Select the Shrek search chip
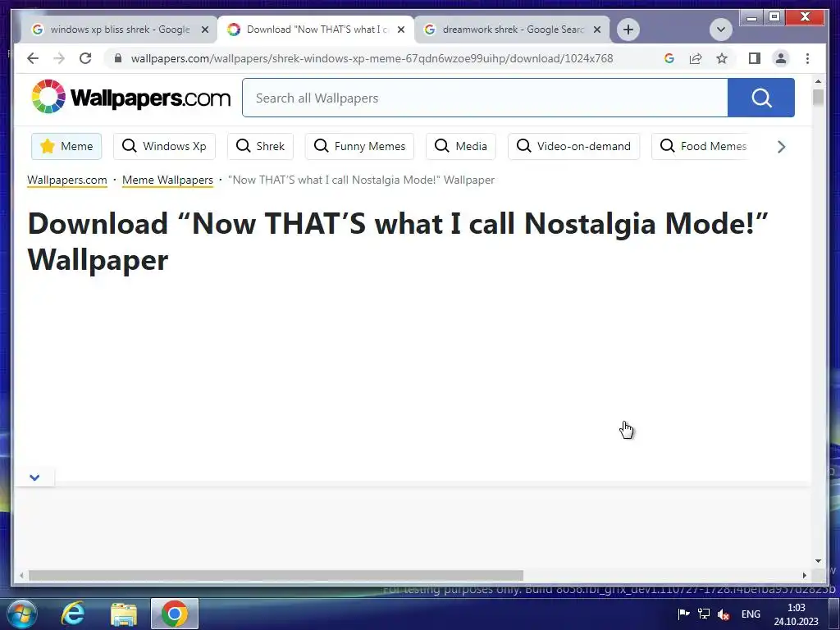840x630 pixels. pos(260,146)
